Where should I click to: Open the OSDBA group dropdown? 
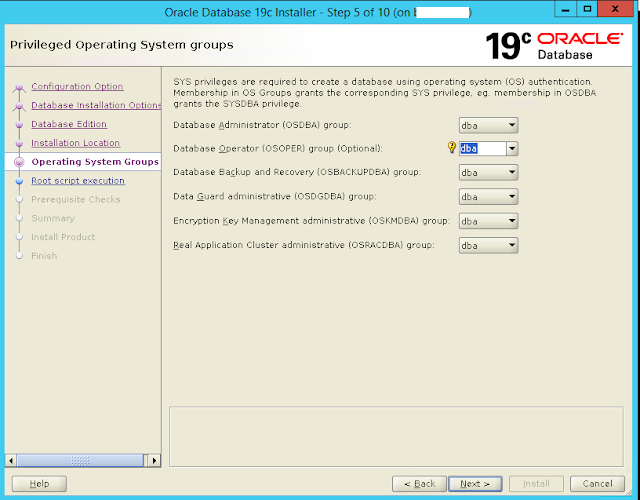(488, 125)
